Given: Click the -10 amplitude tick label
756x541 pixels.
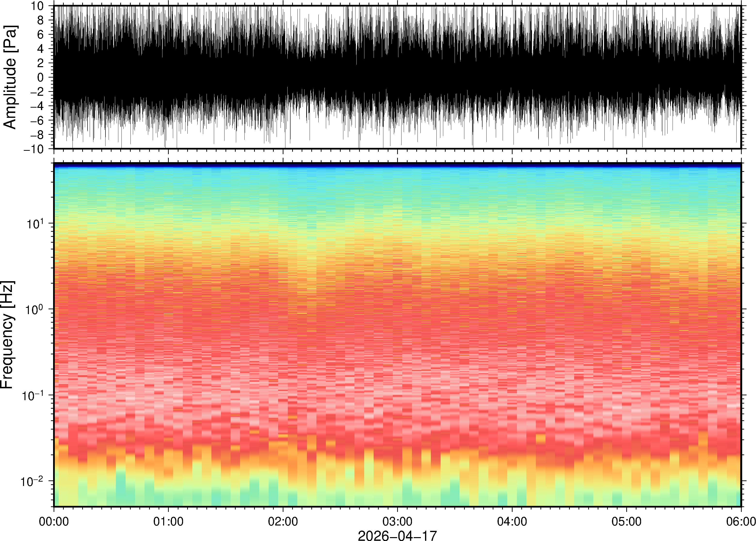Looking at the screenshot, I should [x=33, y=149].
